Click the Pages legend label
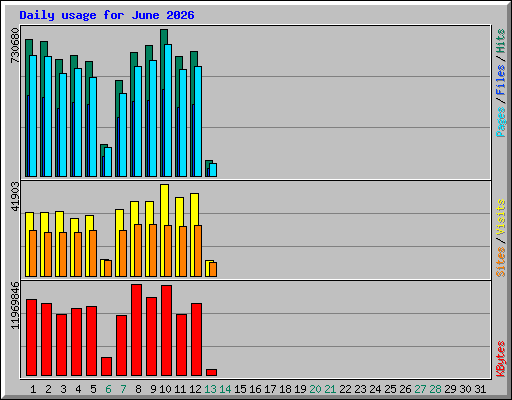The height and width of the screenshot is (400, 512). [500, 122]
